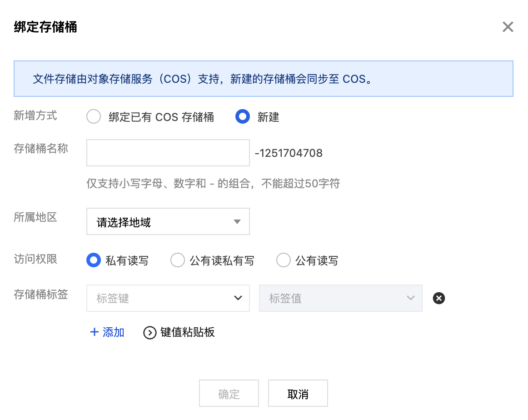The height and width of the screenshot is (420, 528).
Task: Close the 绑定存储桶 dialog with the X icon
Action: coord(508,27)
